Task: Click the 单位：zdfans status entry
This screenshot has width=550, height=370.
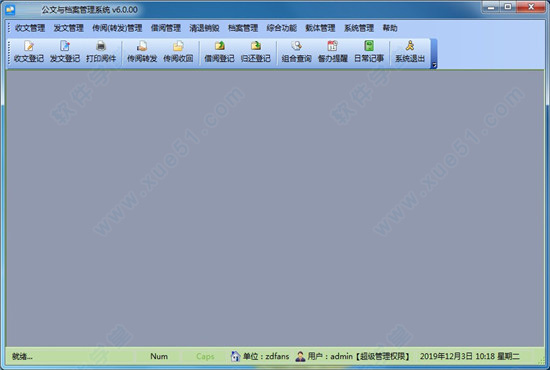Action: 266,356
